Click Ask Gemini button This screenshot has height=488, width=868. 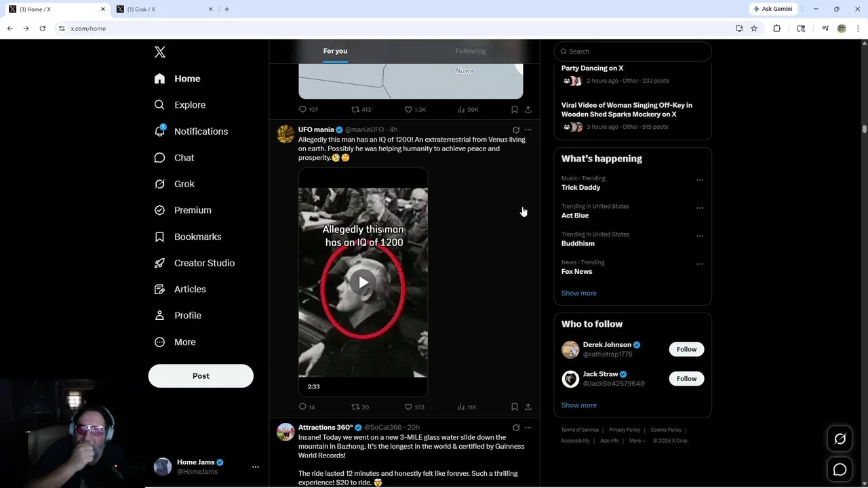(x=773, y=9)
